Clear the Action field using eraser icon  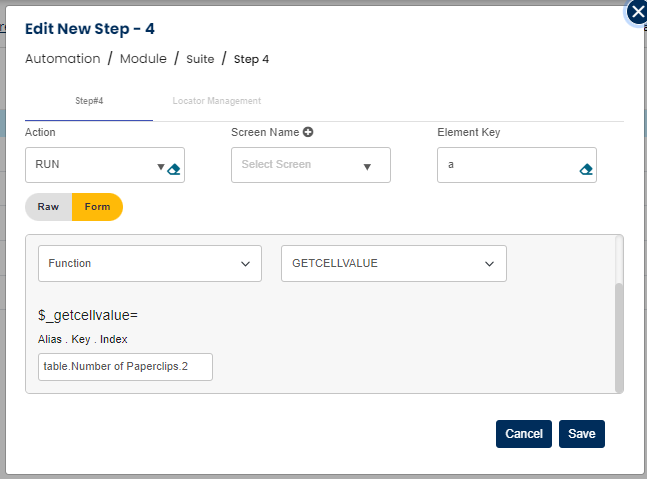(174, 169)
